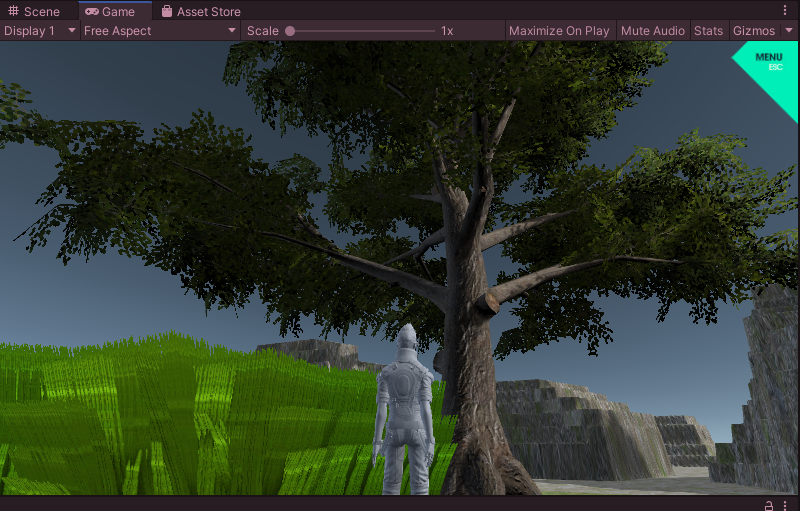The image size is (800, 511).
Task: Click the 1x scale value
Action: pos(447,31)
